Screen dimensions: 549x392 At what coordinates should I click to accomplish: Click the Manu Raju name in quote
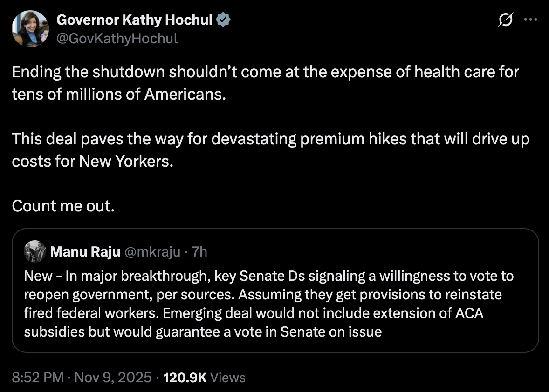84,252
